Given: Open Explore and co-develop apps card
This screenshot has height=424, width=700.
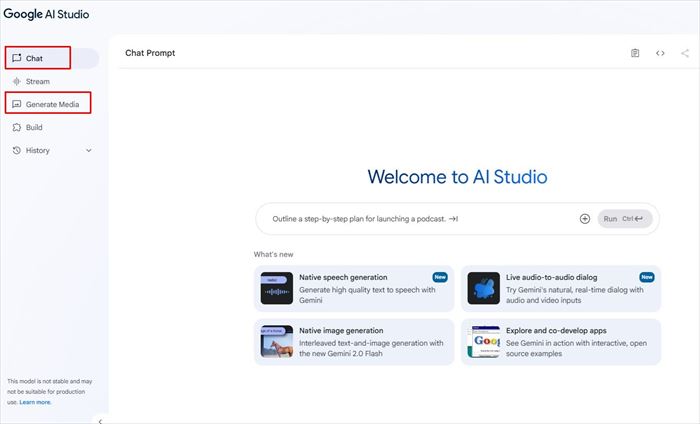Looking at the screenshot, I should (561, 342).
